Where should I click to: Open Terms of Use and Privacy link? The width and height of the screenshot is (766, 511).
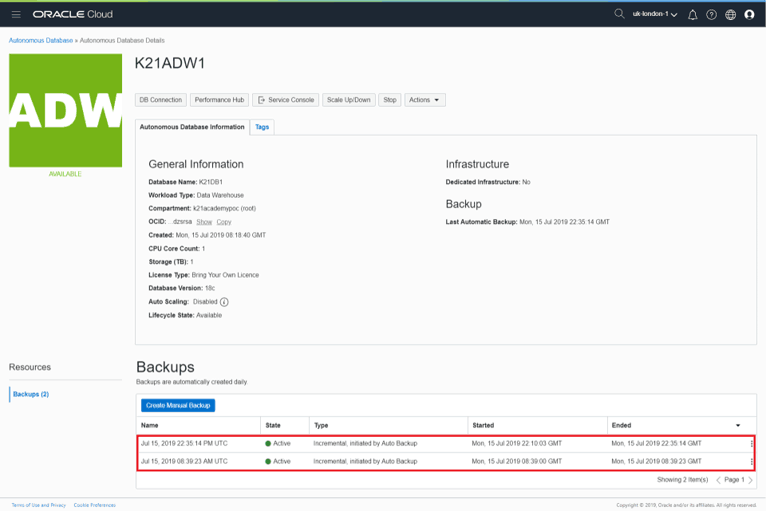pyautogui.click(x=39, y=505)
